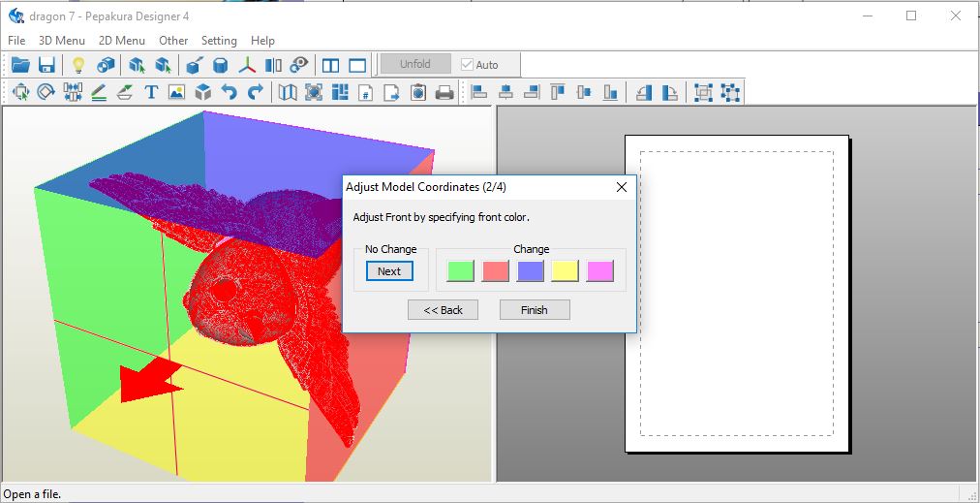Click the blank paper page in 2D view
Viewport: 980px width, 503px height.
[737, 294]
